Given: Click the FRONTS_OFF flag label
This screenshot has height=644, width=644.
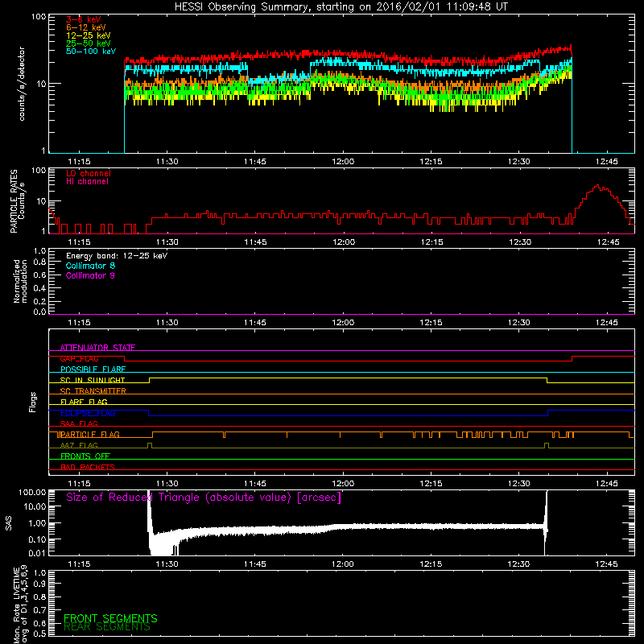Looking at the screenshot, I should [x=85, y=456].
